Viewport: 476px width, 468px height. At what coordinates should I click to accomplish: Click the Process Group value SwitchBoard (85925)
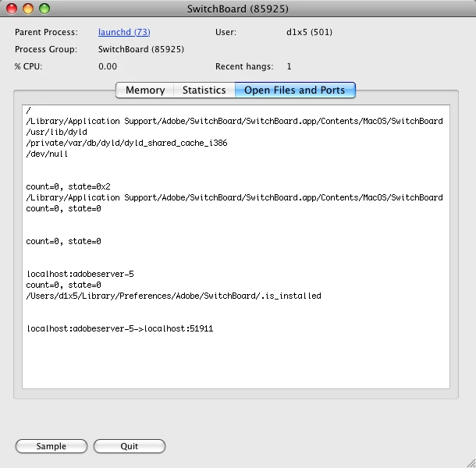(x=141, y=49)
